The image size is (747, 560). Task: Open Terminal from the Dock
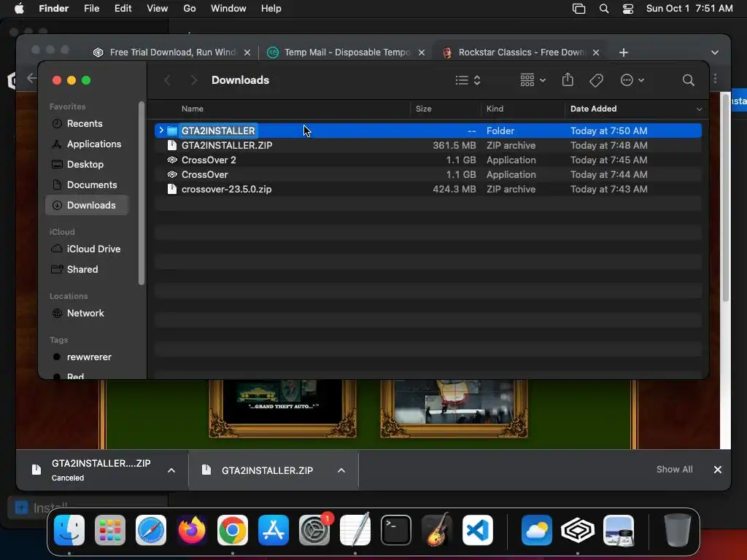point(396,530)
